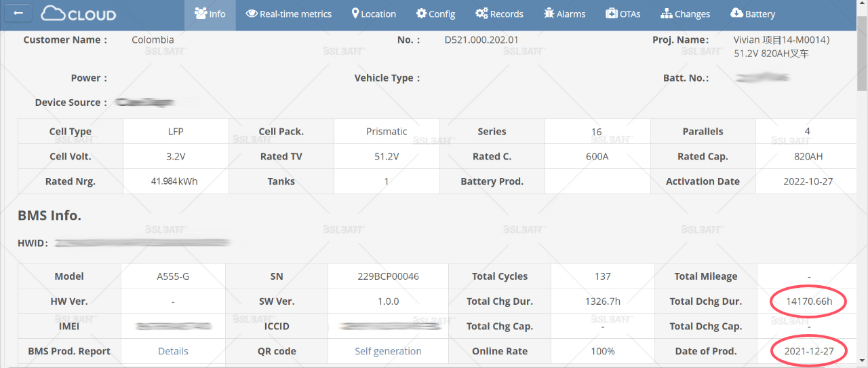Click the Alarms bug icon

[x=549, y=13]
